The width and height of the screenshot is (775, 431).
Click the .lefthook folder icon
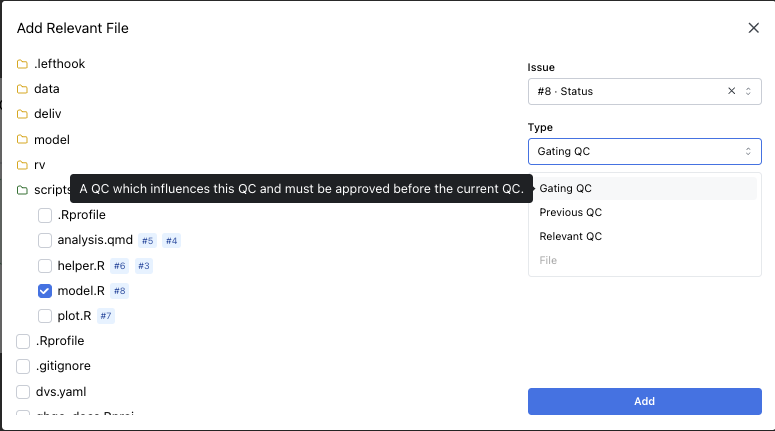click(x=22, y=64)
